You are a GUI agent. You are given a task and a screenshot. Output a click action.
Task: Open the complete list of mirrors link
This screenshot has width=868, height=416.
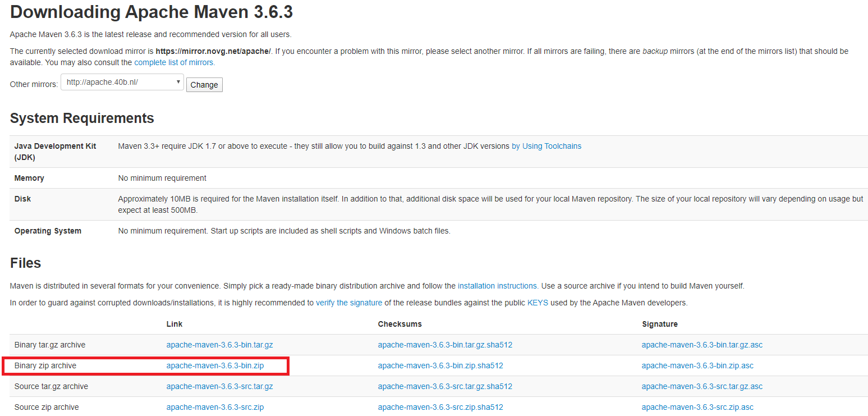[x=174, y=62]
